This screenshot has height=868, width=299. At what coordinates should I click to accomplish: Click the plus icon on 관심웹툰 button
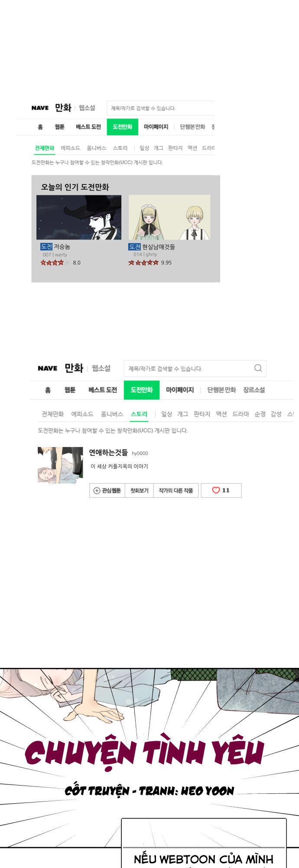(x=97, y=490)
